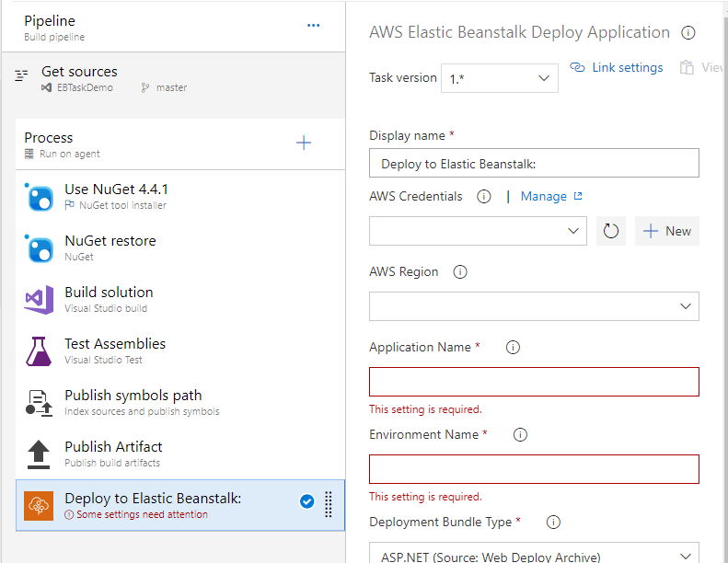Select the Get sources item
Screen dimensions: 728x563
coord(173,79)
